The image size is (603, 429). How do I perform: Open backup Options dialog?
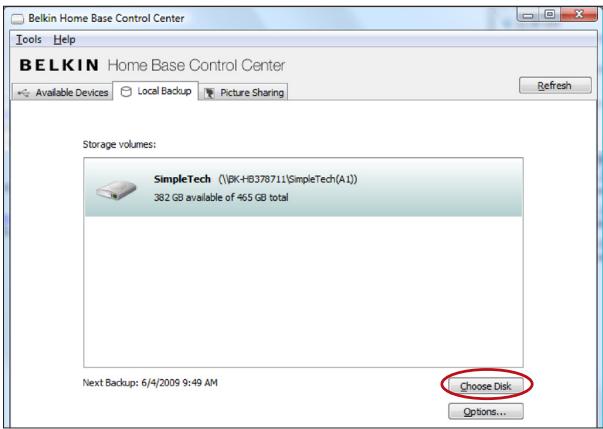(486, 411)
